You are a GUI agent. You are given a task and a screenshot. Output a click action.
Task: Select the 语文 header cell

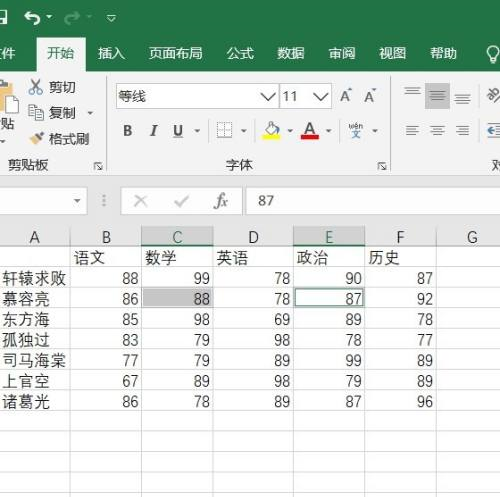[x=106, y=257]
